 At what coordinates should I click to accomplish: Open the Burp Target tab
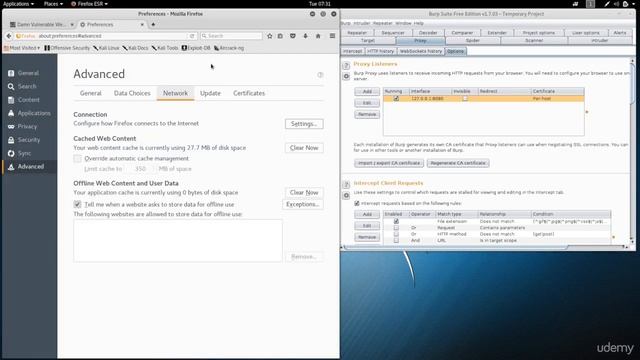(368, 40)
